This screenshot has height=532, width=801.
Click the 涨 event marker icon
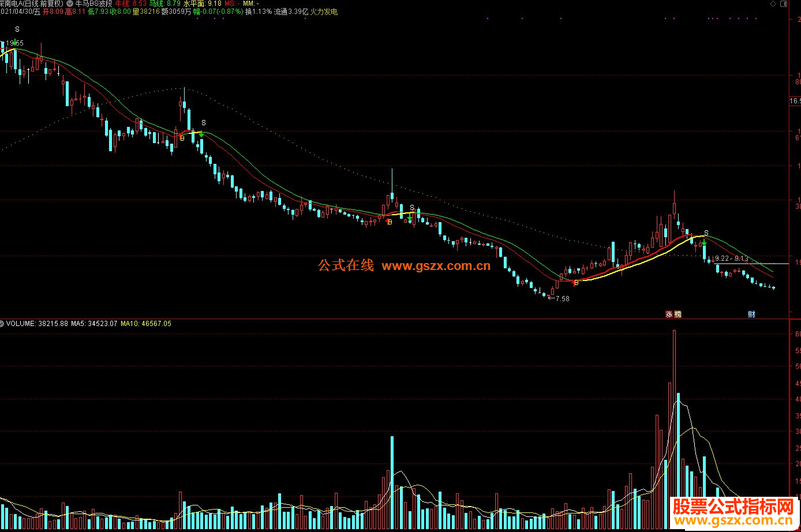coord(669,314)
